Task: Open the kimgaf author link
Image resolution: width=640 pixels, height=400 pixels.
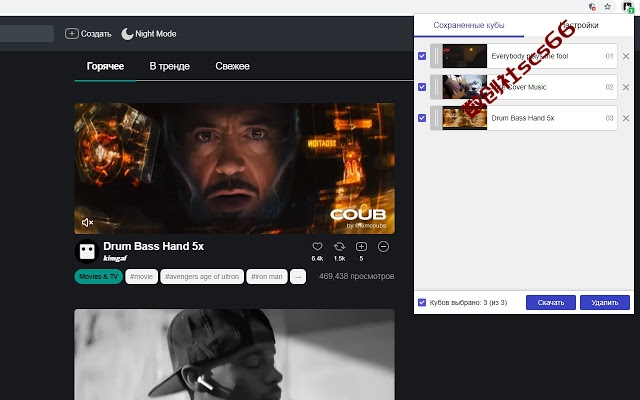Action: [x=115, y=258]
